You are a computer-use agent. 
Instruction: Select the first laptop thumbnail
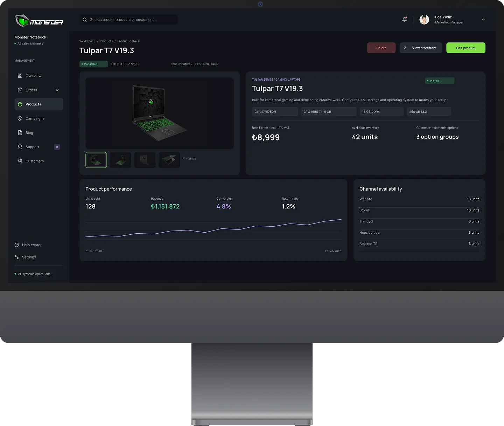[96, 160]
